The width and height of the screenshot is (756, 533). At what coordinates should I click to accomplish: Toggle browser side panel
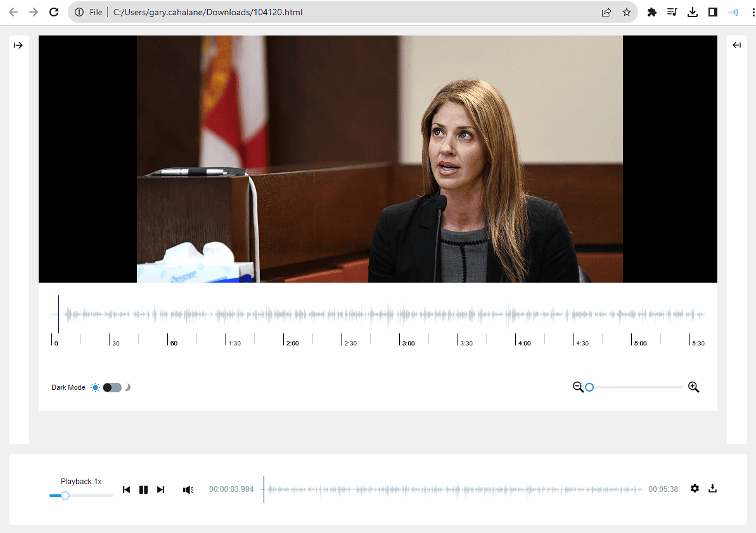(713, 12)
